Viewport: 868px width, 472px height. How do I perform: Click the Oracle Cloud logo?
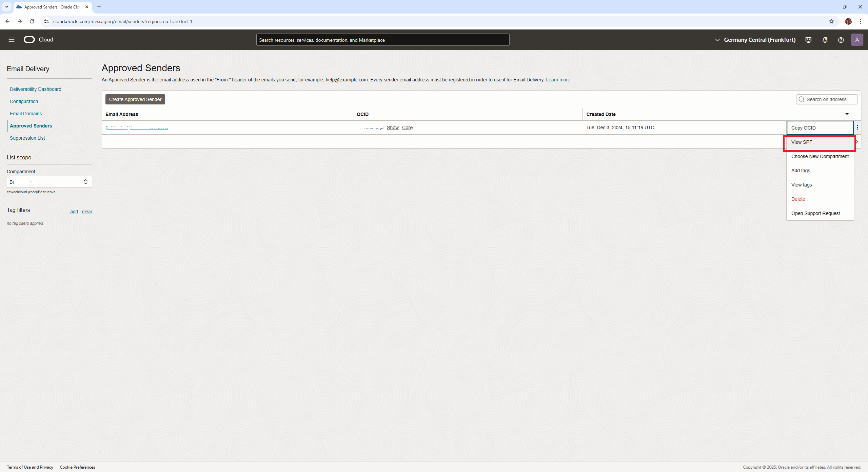(x=39, y=40)
